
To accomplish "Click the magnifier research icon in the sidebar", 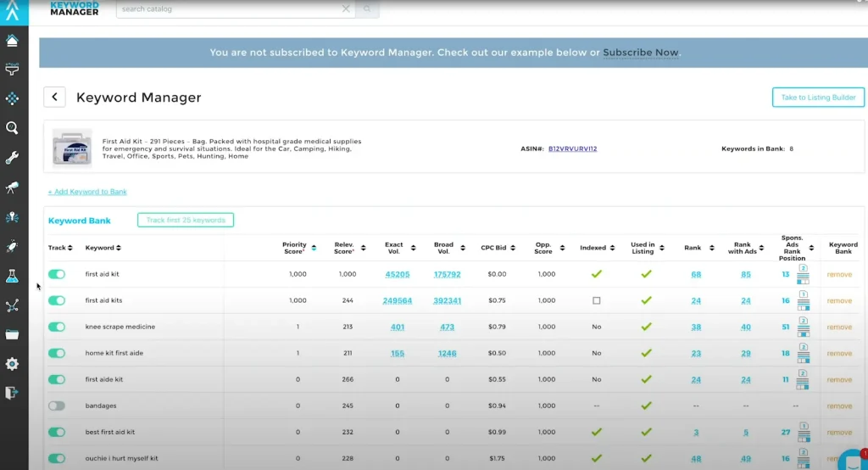I will pyautogui.click(x=12, y=128).
